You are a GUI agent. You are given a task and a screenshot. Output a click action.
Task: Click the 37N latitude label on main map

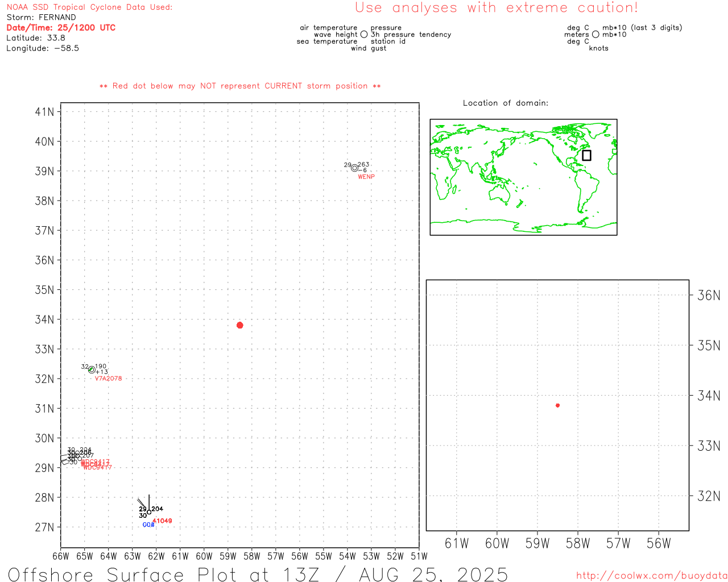coord(44,231)
